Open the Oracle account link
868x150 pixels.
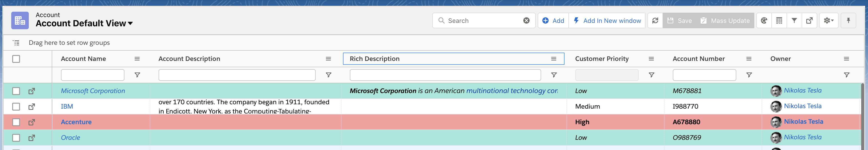[71, 138]
